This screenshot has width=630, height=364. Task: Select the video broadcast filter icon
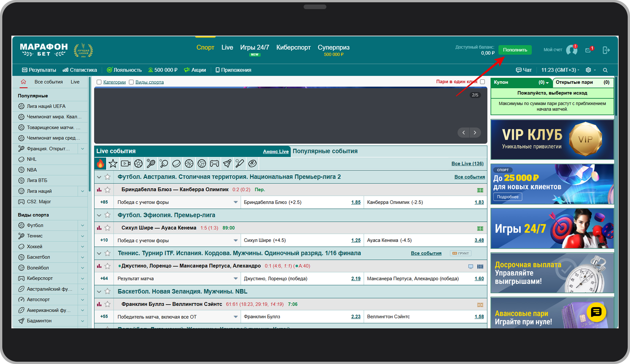(126, 164)
